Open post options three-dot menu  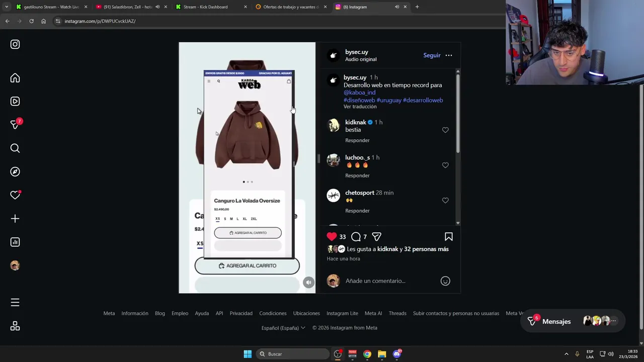[x=449, y=55]
